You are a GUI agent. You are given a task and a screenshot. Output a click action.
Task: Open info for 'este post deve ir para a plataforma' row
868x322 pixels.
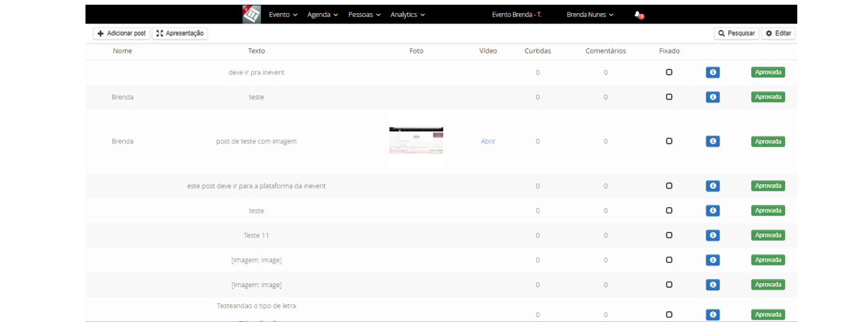(x=713, y=186)
